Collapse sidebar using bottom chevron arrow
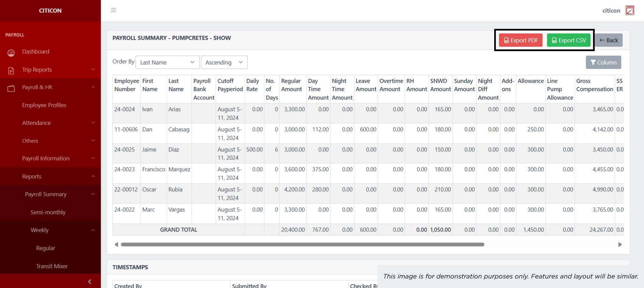Image resolution: width=644 pixels, height=288 pixels. [x=90, y=282]
